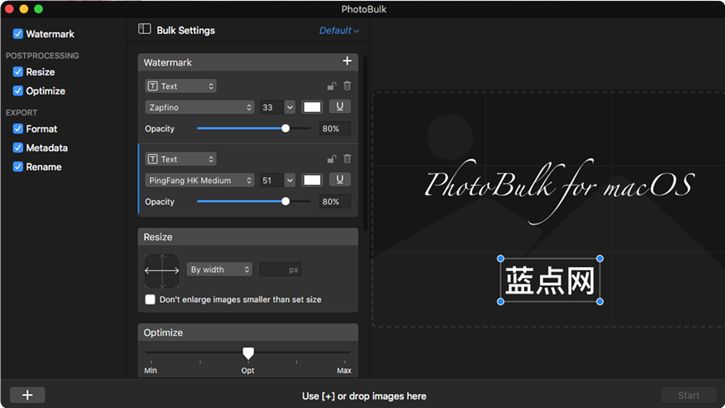Open the size dropdown arrow next to 51
Viewport: 725px width, 408px height.
[x=290, y=180]
